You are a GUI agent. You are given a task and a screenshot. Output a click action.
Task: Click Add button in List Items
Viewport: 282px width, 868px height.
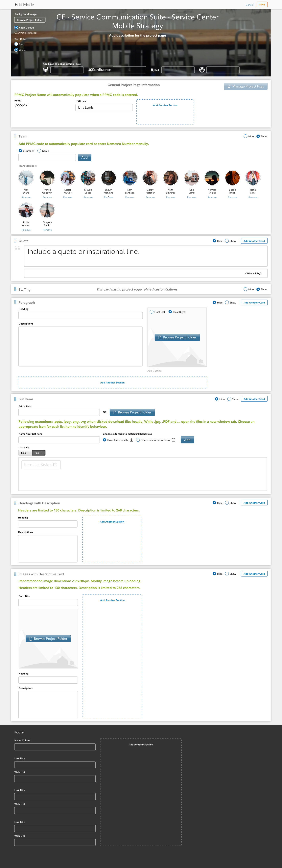(x=187, y=440)
